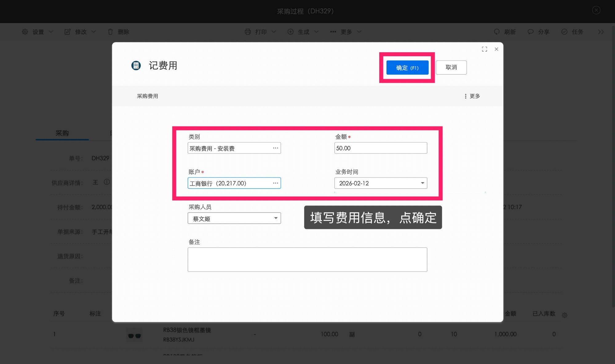Click the 刷新 refresh icon
The image size is (615, 364).
[x=497, y=32]
